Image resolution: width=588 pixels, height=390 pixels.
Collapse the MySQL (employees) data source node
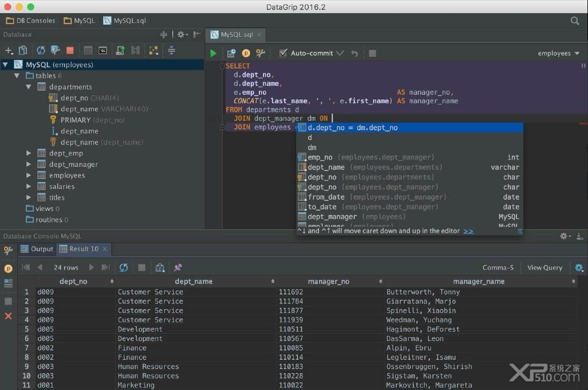pos(5,64)
